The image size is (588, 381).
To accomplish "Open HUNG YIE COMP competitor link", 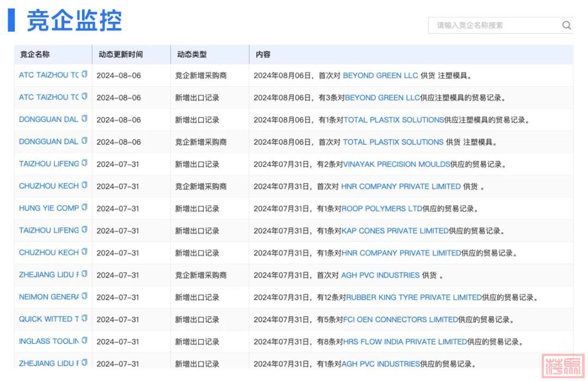I will pyautogui.click(x=49, y=208).
